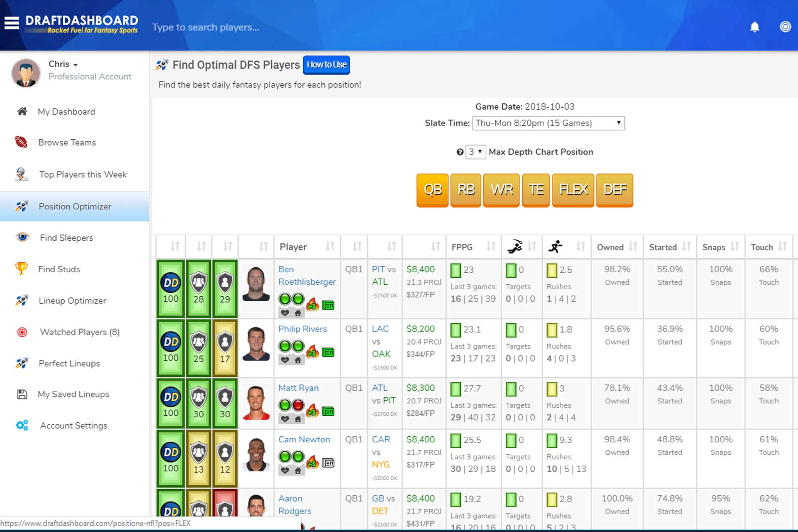
Task: Click the Account Settings gears icon
Action: (22, 425)
